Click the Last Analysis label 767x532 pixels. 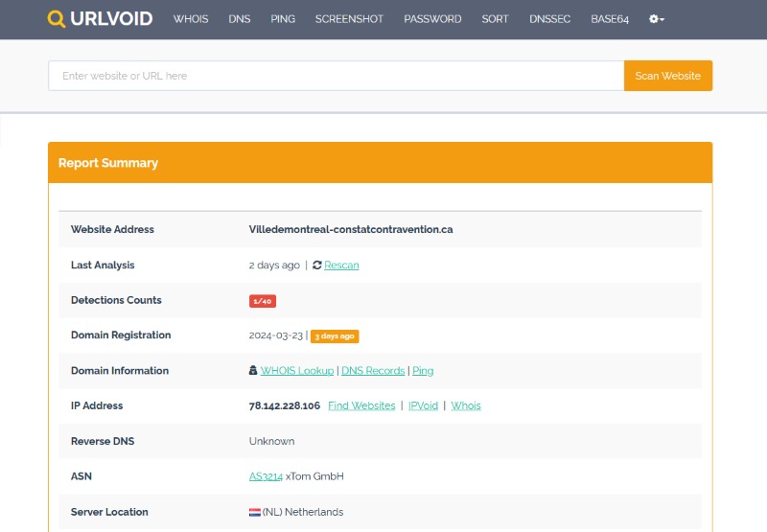coord(103,265)
